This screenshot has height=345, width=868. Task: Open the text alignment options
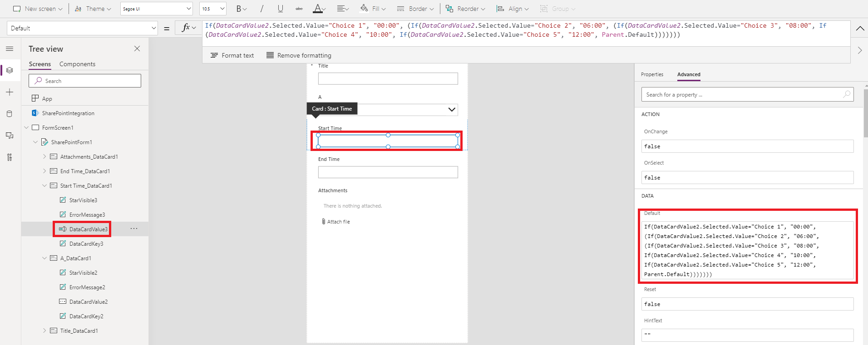point(343,9)
